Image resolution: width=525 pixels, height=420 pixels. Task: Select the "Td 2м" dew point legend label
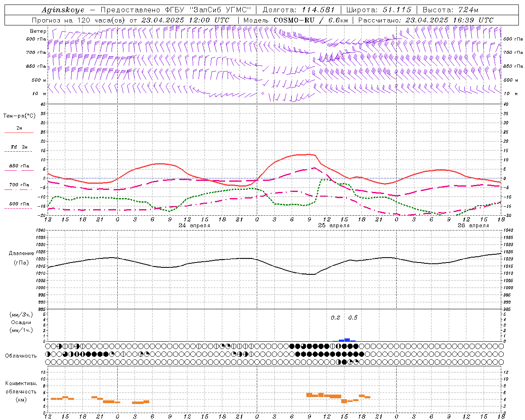19,147
